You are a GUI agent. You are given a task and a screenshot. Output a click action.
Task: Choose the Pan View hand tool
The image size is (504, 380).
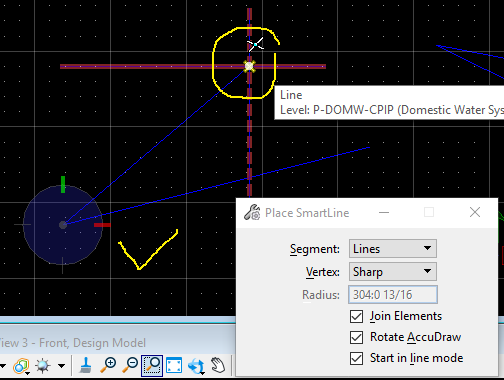point(218,365)
